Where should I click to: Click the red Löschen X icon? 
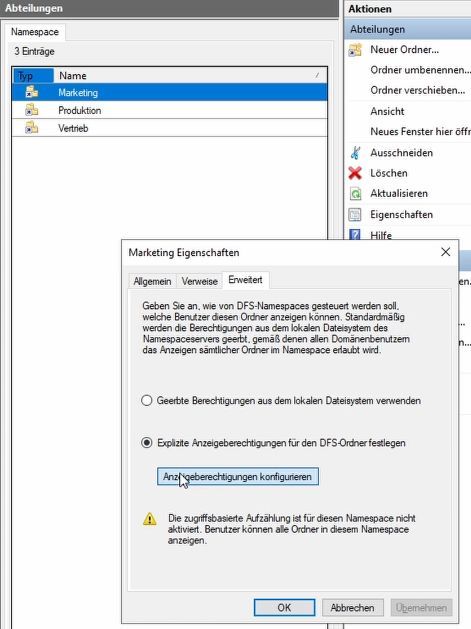355,173
